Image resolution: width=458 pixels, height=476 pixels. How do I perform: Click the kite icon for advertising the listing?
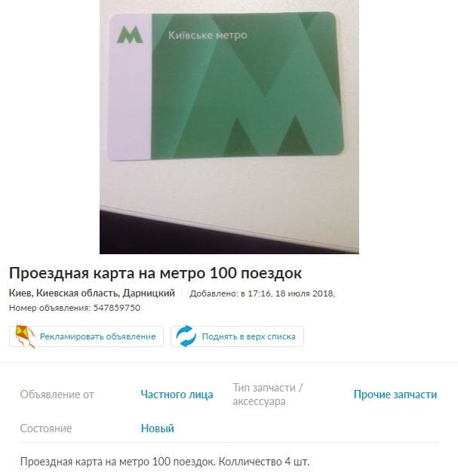(x=25, y=336)
